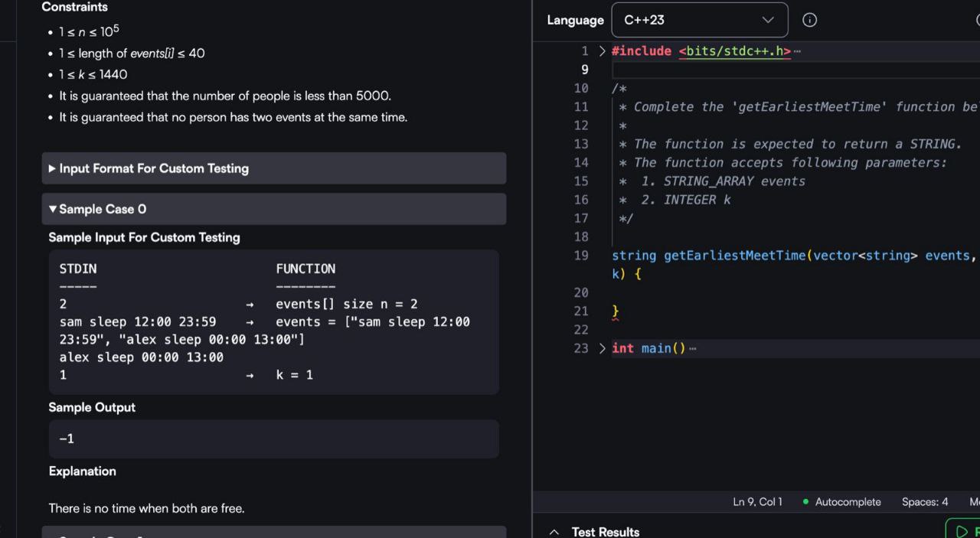Click the ellipsis after collapsed int main()
Screen dimensions: 980x538
[x=692, y=349]
